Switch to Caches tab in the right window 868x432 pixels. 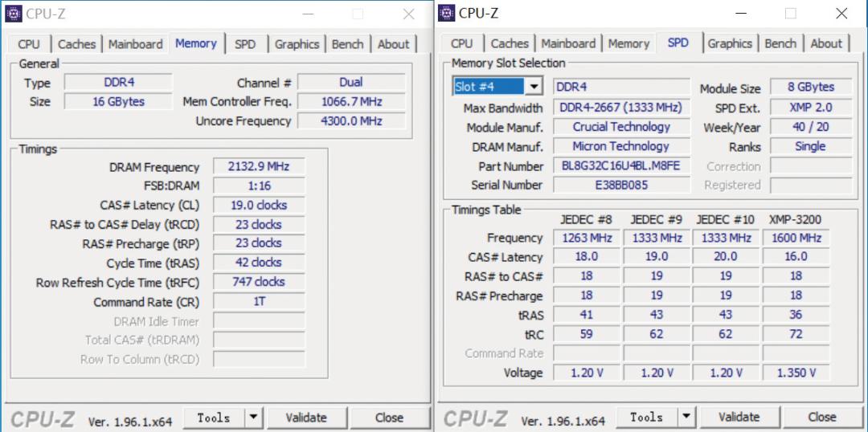[510, 43]
